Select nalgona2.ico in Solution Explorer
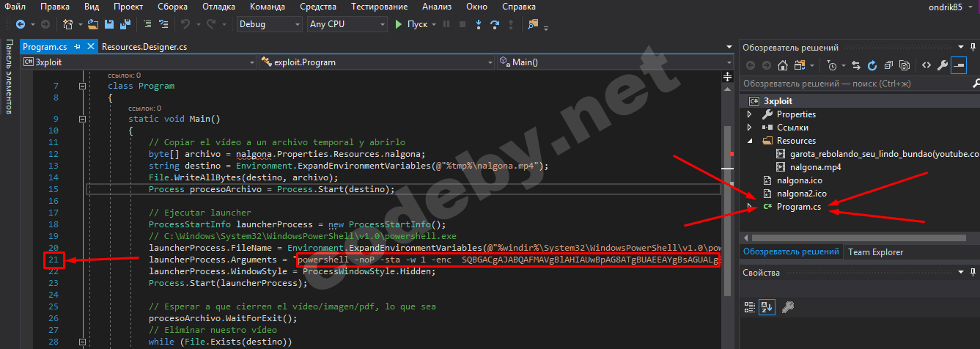This screenshot has width=980, height=349. pyautogui.click(x=802, y=194)
